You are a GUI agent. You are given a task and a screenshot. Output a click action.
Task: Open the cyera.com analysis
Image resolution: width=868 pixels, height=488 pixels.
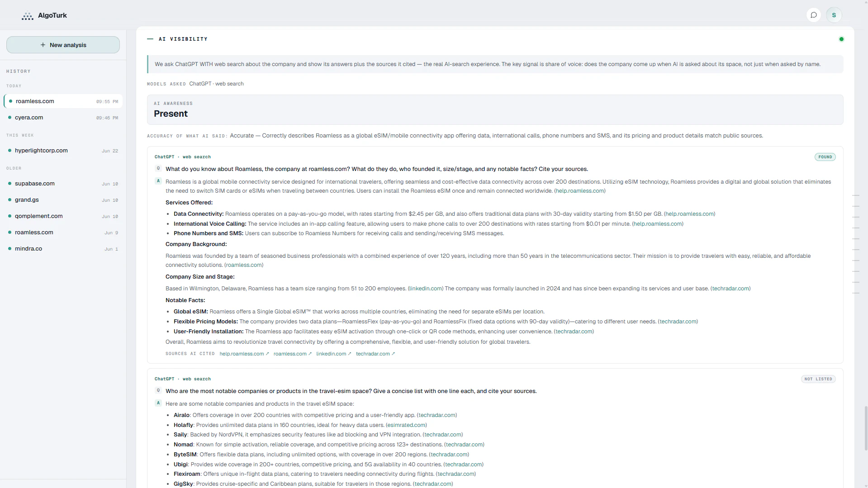tap(63, 118)
